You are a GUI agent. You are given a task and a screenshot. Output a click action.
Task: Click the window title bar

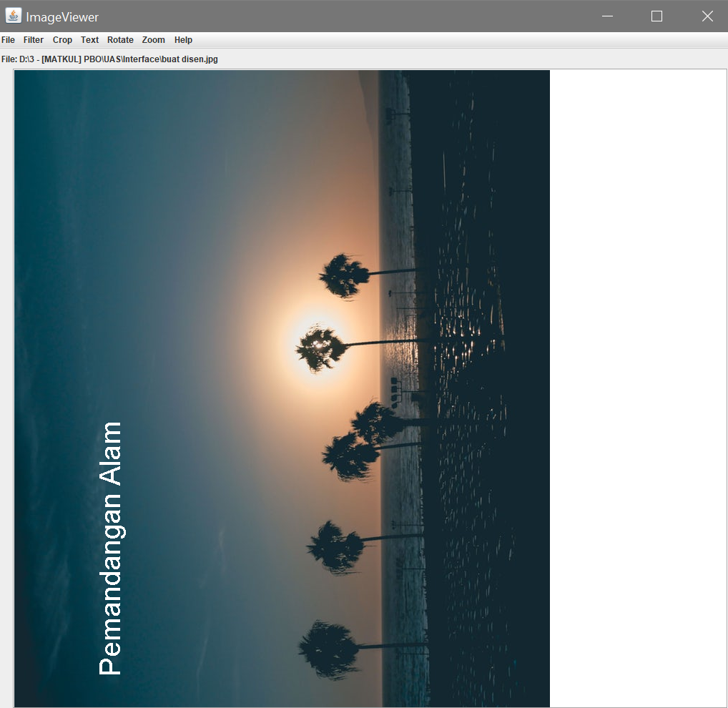(358, 16)
